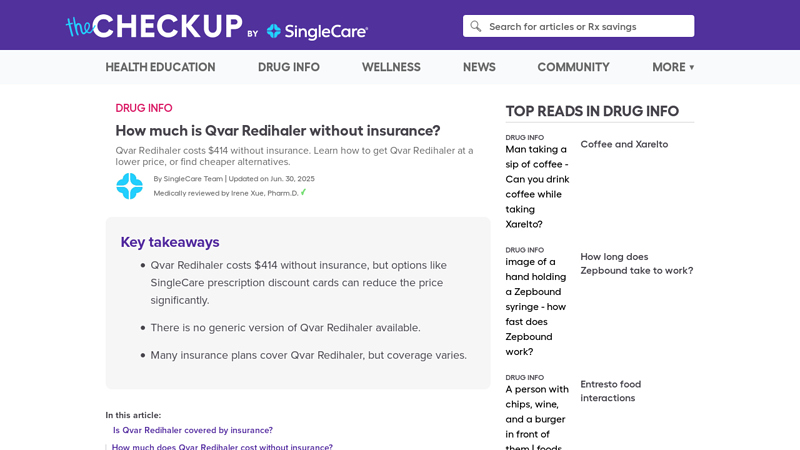Click the SingleCare logo in header
Image resolution: width=800 pixels, height=450 pixels.
317,32
